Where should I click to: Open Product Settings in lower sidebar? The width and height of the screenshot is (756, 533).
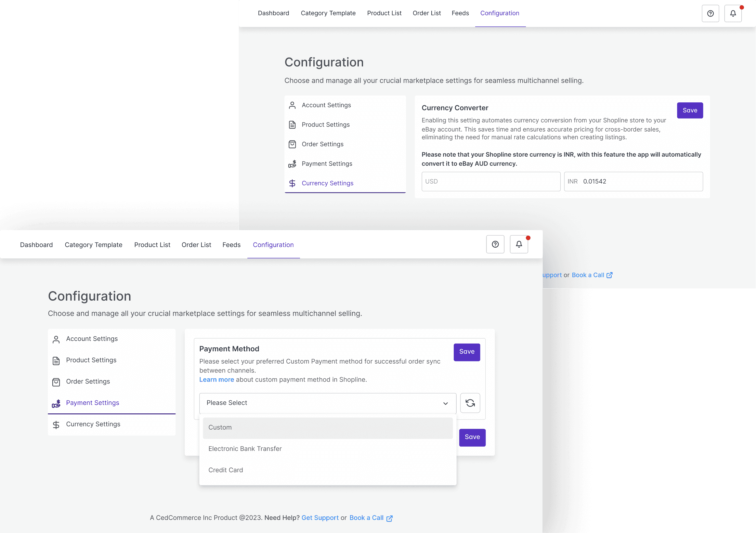91,360
